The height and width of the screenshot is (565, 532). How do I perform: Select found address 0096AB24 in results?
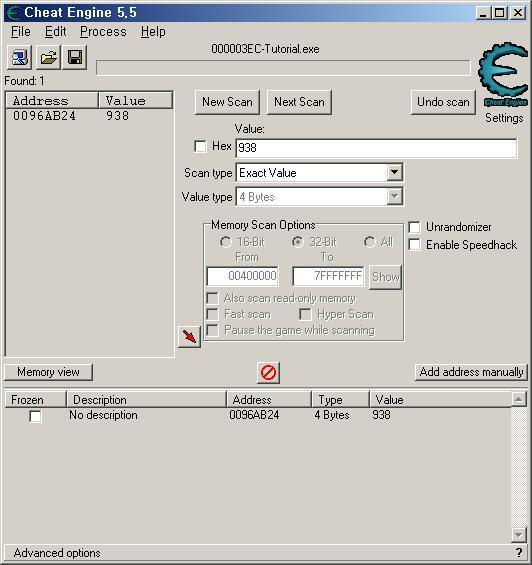point(44,116)
